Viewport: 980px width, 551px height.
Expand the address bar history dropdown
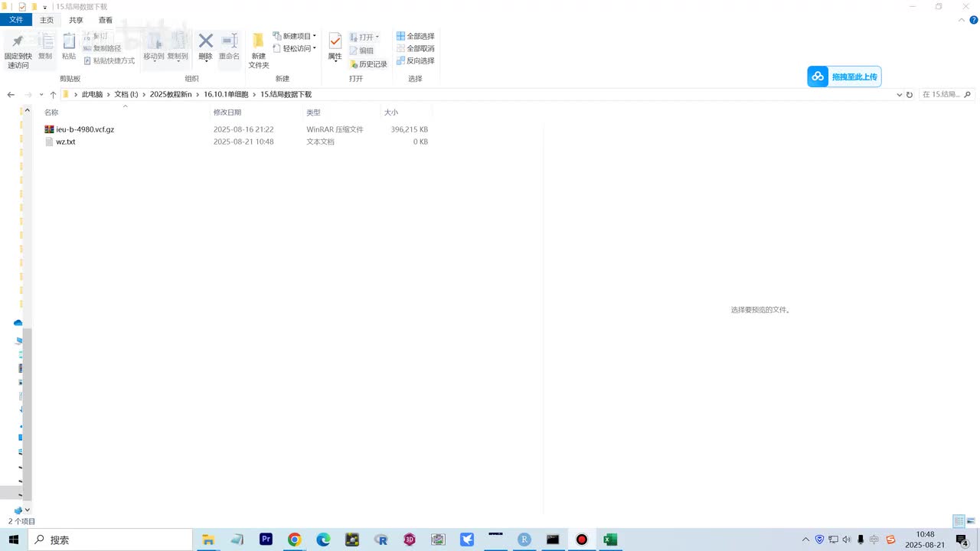(x=900, y=95)
